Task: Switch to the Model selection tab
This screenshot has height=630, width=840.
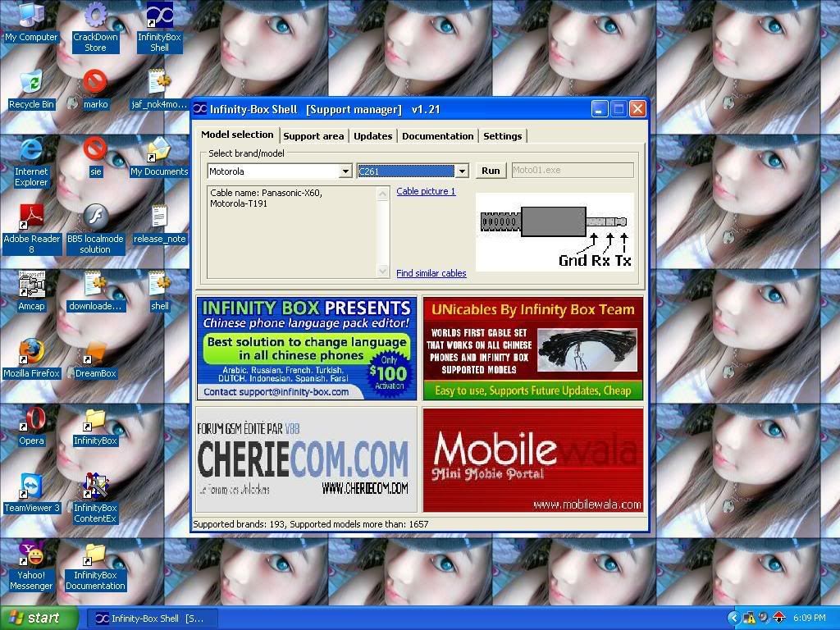Action: (237, 135)
